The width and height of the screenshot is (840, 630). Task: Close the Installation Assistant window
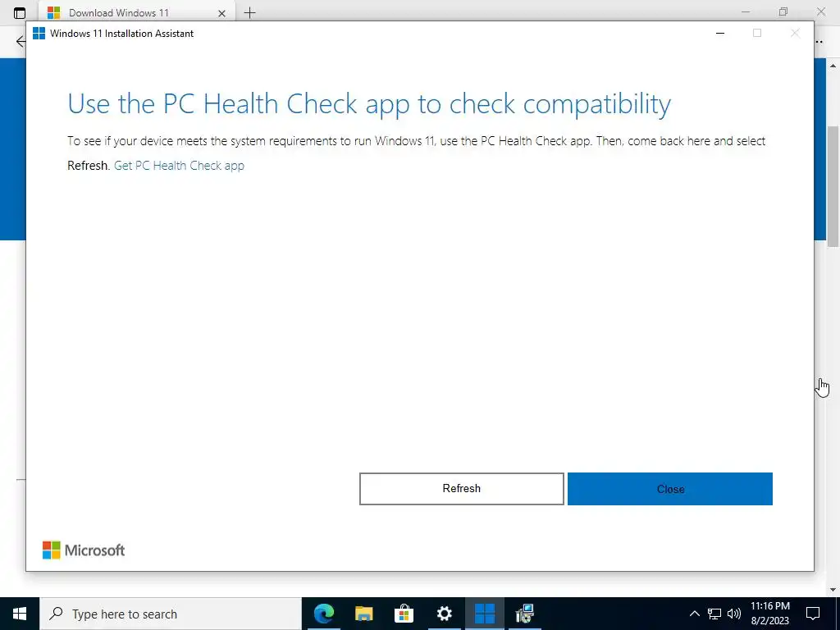795,33
